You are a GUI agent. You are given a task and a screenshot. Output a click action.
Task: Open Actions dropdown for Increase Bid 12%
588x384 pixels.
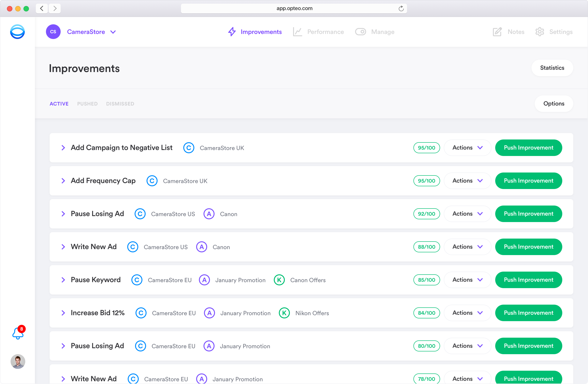pos(467,313)
